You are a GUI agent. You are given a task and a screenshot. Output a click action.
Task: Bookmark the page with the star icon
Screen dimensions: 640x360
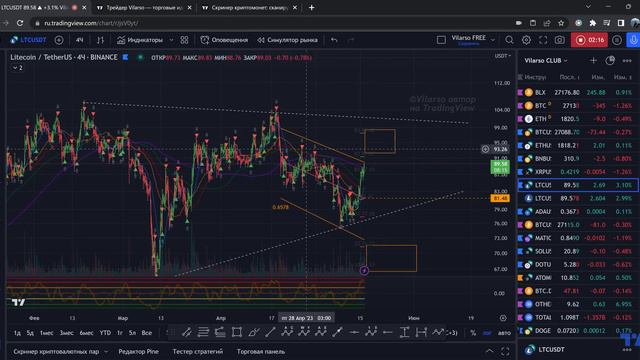[561, 23]
